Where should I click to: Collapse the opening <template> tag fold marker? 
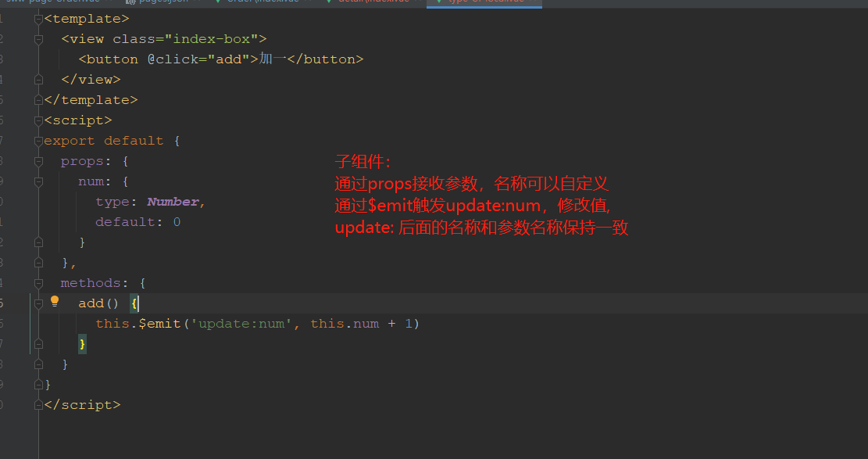tap(38, 19)
